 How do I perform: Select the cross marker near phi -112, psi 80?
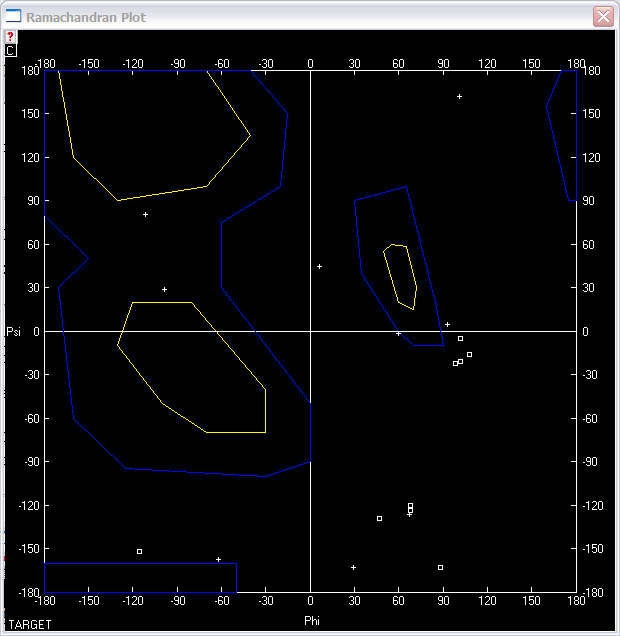click(x=145, y=215)
